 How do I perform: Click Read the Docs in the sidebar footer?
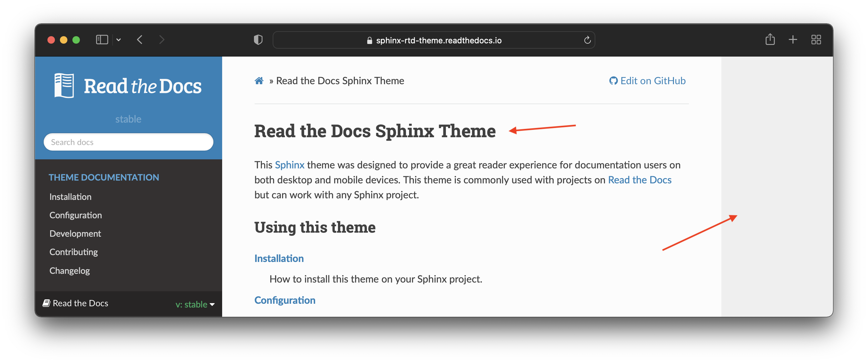point(76,303)
